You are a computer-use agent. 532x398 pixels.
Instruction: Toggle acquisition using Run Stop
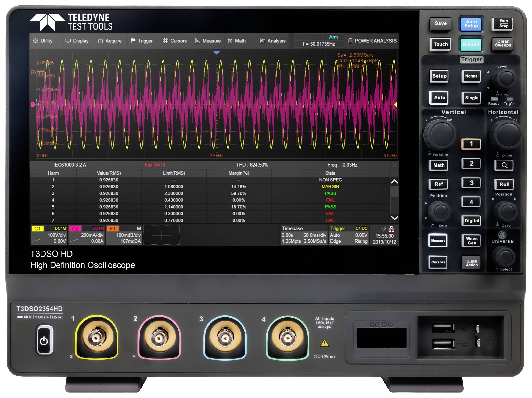pos(503,23)
